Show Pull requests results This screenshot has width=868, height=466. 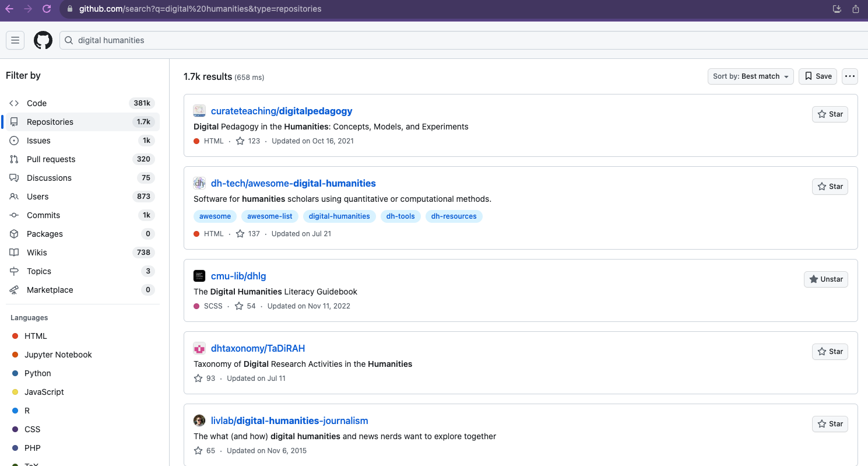(x=51, y=159)
